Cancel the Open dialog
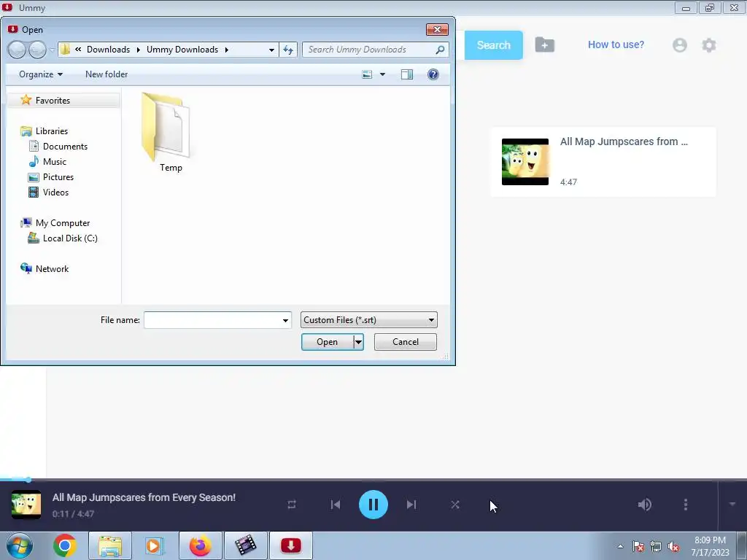Viewport: 747px width, 560px height. [x=406, y=342]
